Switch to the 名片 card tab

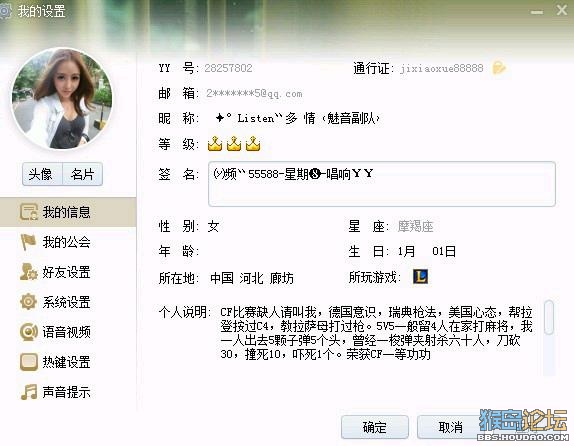pos(82,174)
